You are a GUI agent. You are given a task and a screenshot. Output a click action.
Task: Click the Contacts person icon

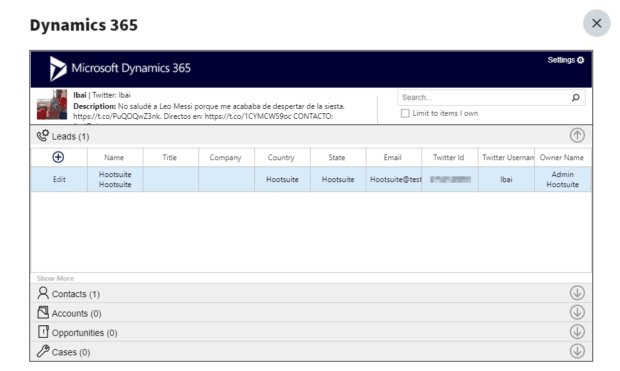(x=43, y=293)
